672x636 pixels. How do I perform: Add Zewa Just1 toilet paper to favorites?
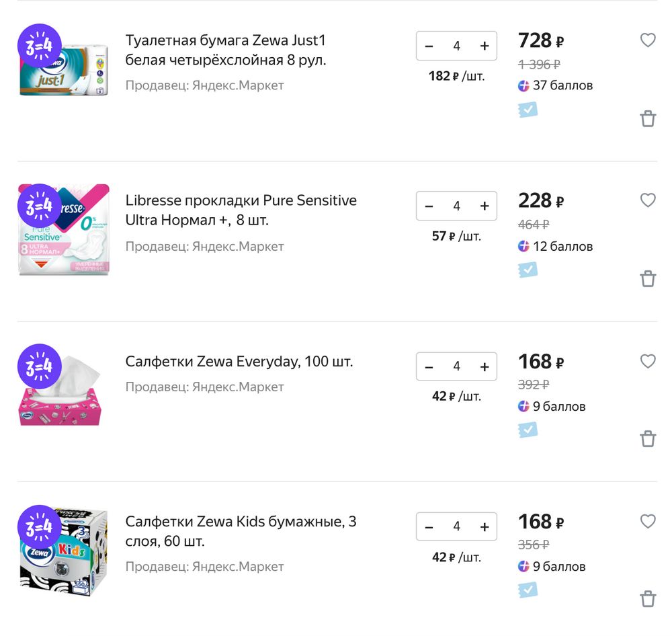pyautogui.click(x=647, y=40)
